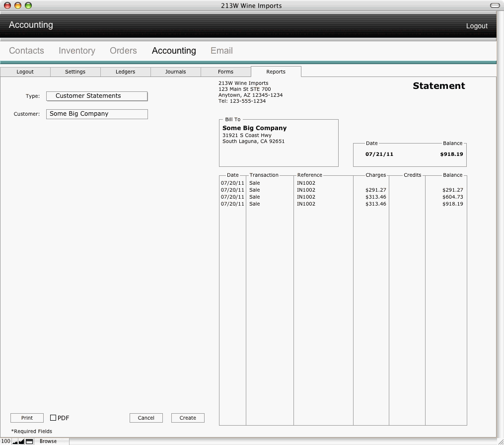Click the Tel: 123-555-1234 line

click(x=242, y=101)
